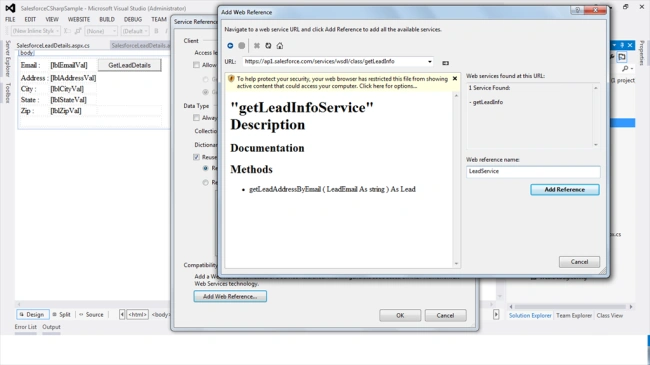Refresh the web service page

pyautogui.click(x=268, y=46)
